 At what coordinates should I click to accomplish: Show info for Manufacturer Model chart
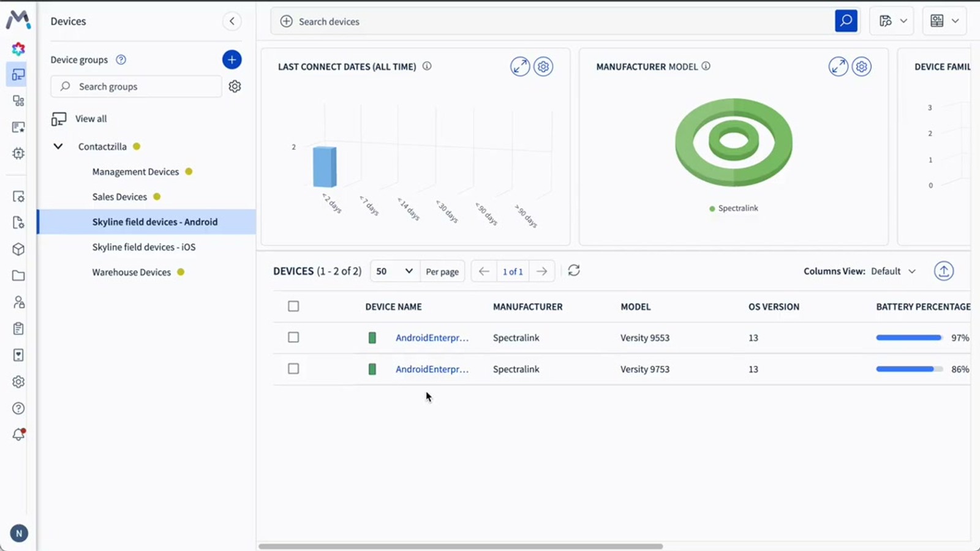706,66
